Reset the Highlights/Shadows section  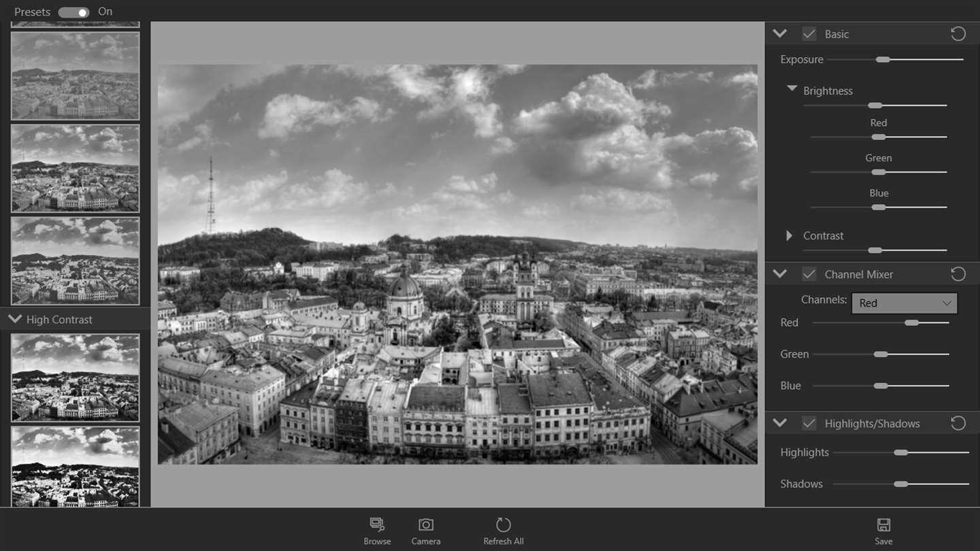click(x=958, y=423)
